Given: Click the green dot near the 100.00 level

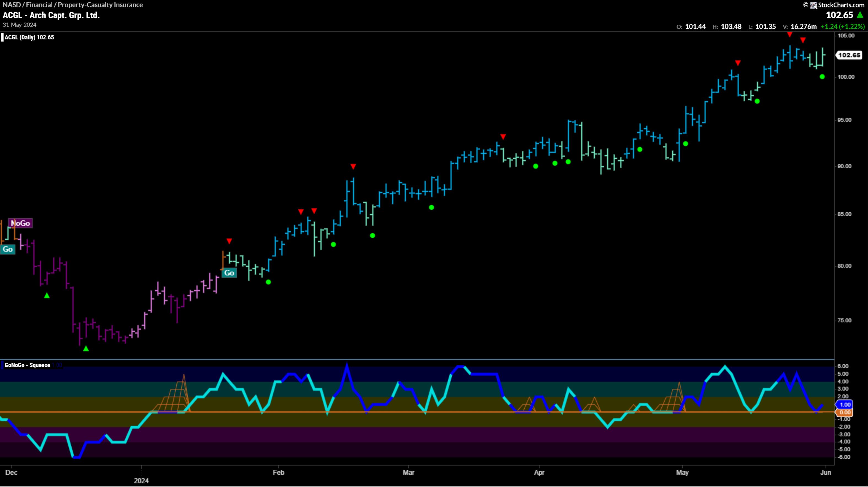Looking at the screenshot, I should point(822,77).
